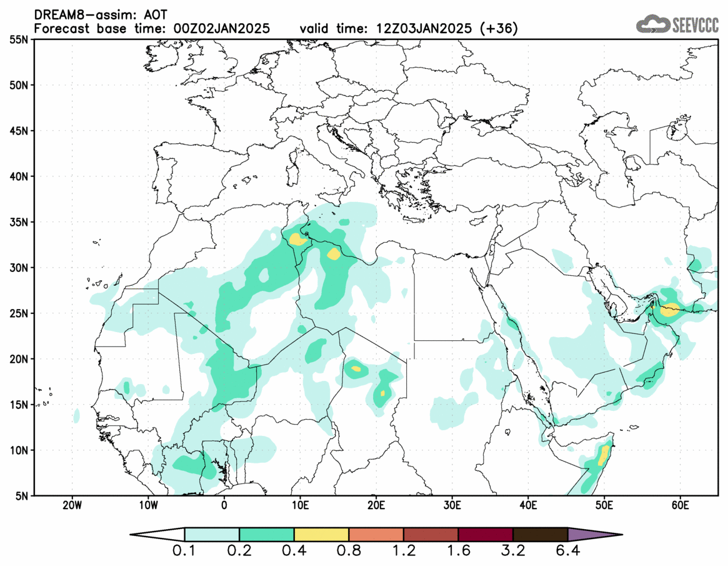
Task: Click the '45N' latitude label
Action: (19, 131)
